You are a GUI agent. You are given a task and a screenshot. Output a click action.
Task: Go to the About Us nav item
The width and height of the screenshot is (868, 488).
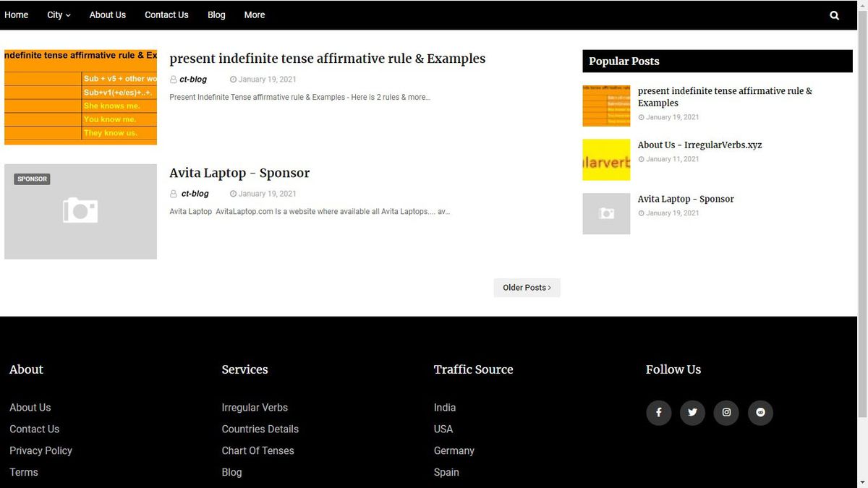tap(108, 14)
